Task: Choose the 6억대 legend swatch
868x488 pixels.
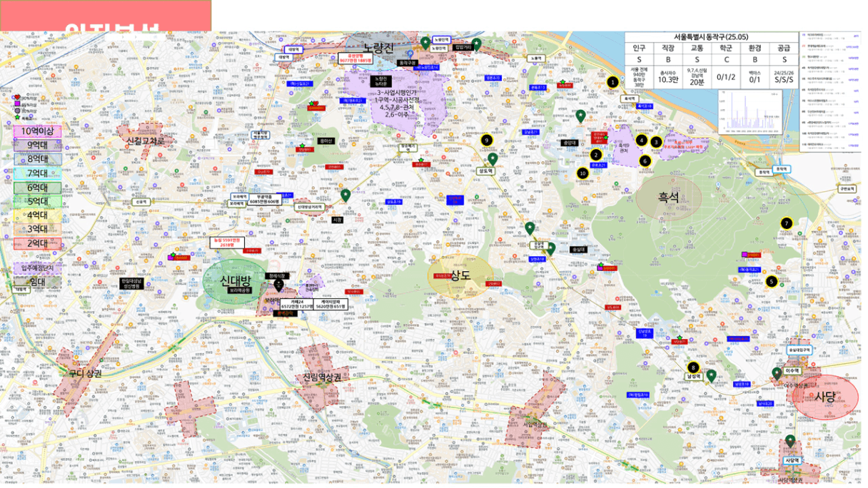Action: pos(37,187)
